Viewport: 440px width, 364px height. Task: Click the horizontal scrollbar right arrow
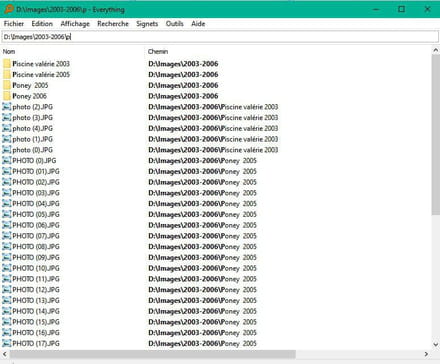pyautogui.click(x=426, y=354)
